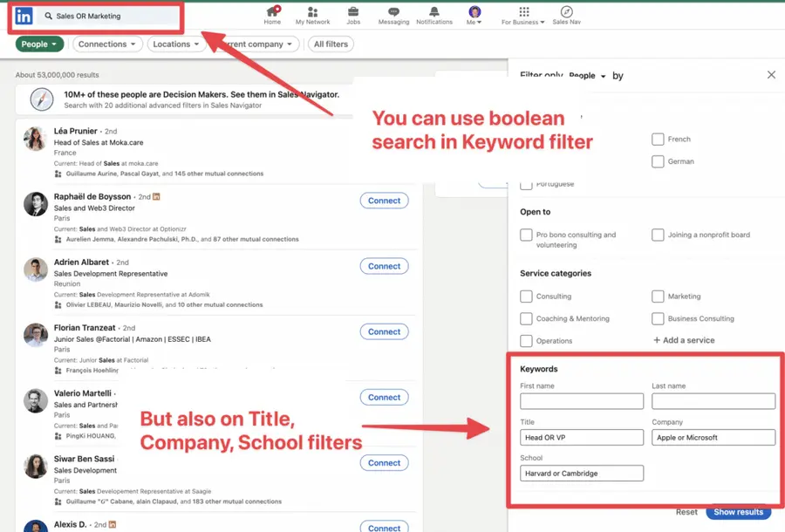Open Florian Tranzeat's profile photo
The width and height of the screenshot is (785, 532).
(36, 335)
